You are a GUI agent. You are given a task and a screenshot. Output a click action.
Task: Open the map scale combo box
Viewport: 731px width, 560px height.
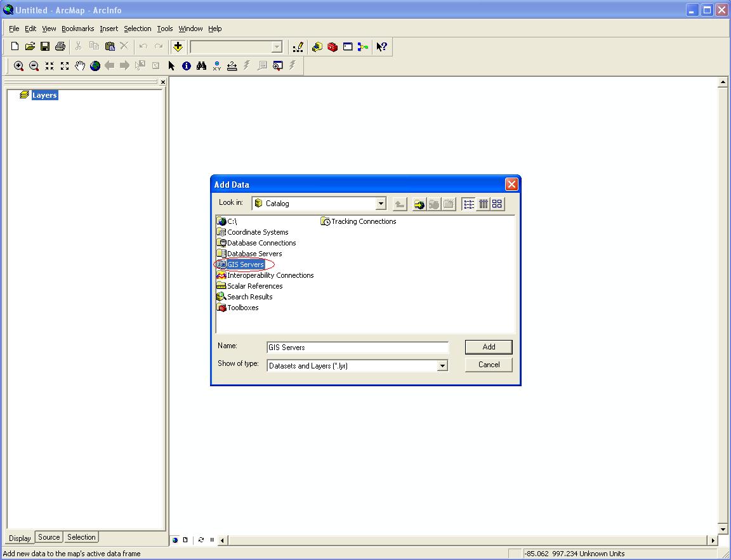[x=236, y=46]
